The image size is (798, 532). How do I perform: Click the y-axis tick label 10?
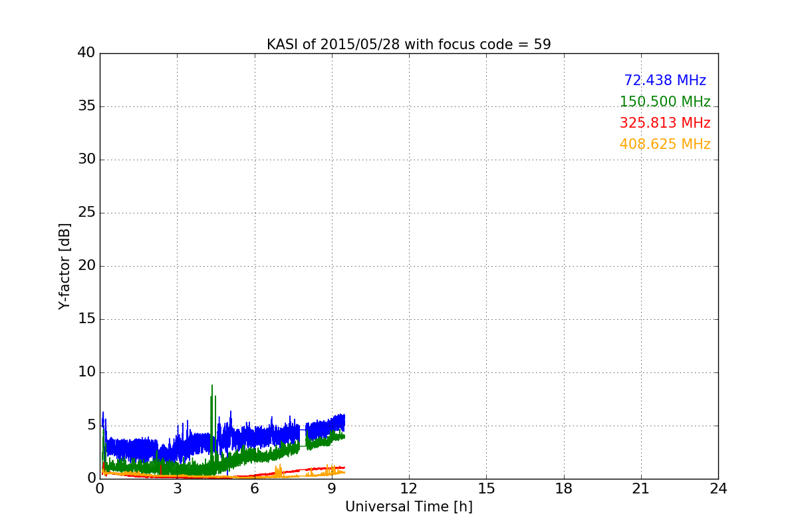[x=86, y=372]
